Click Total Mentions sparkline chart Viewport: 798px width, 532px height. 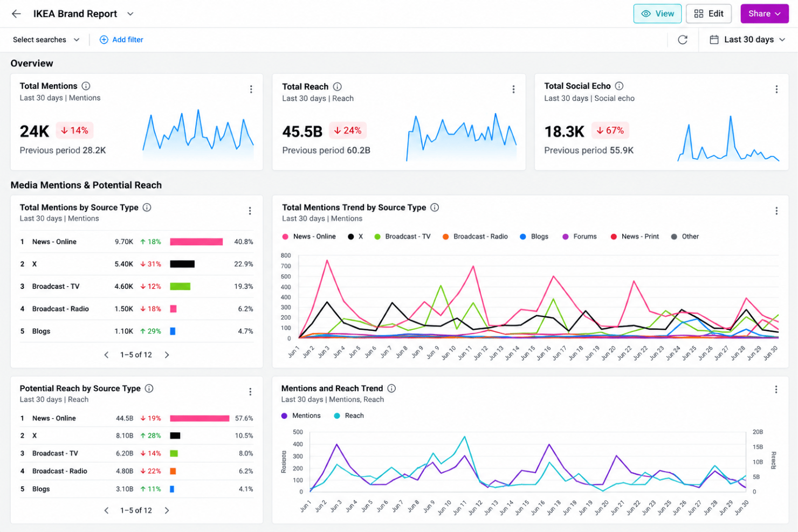click(198, 135)
